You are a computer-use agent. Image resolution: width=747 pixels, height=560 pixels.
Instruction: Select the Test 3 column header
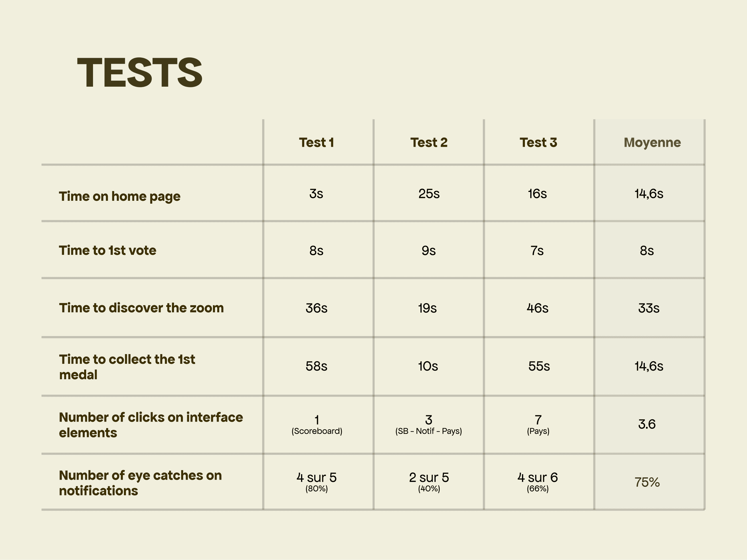pyautogui.click(x=538, y=142)
